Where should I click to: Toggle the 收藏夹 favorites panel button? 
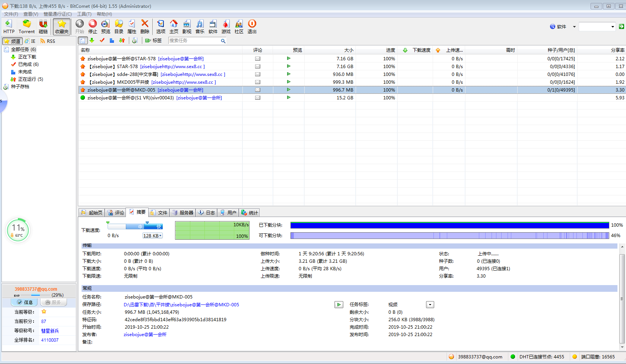click(x=61, y=26)
